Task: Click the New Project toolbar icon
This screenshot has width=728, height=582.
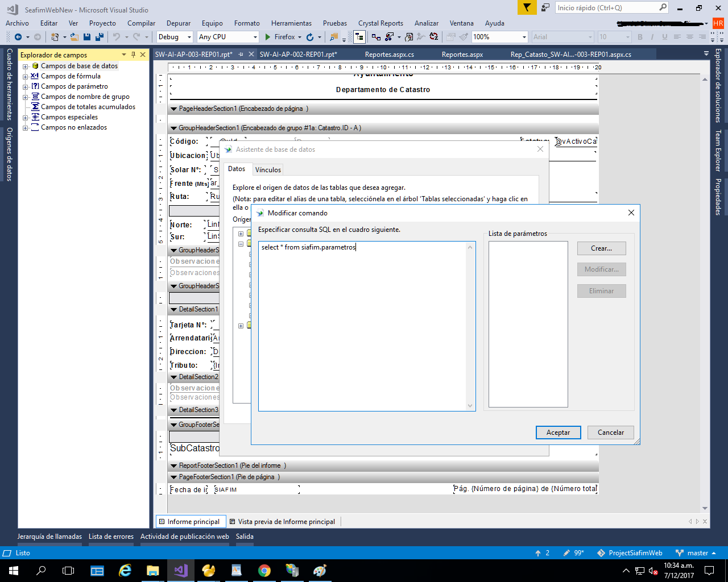Action: [x=55, y=37]
